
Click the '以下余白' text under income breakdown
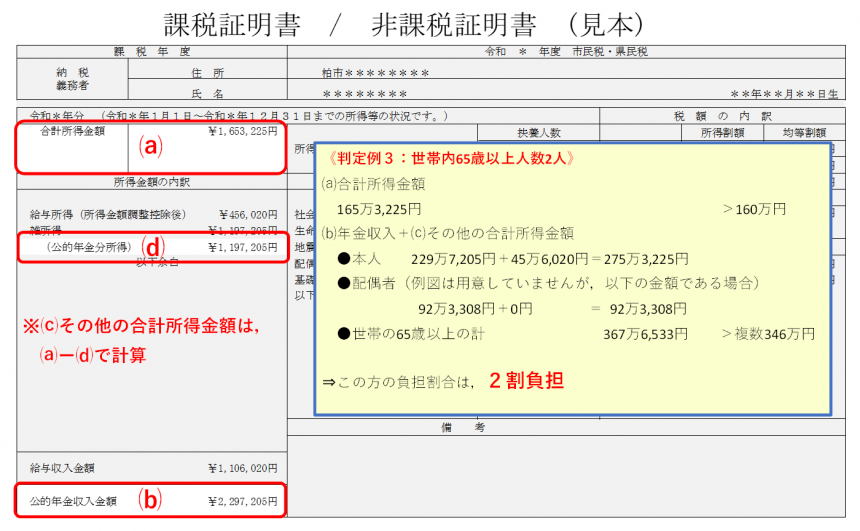tap(157, 262)
